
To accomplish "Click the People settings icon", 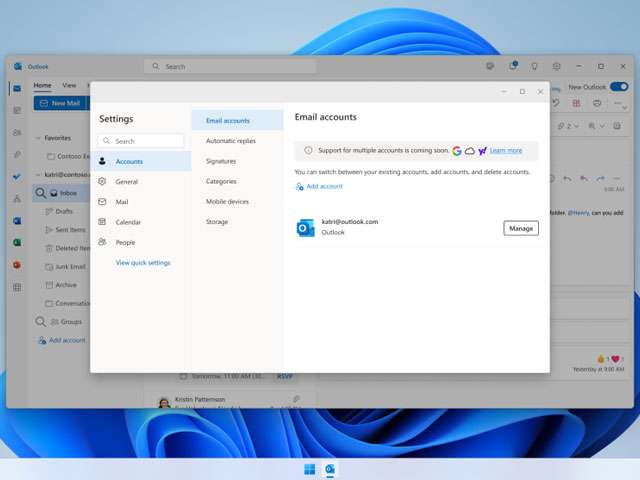I will point(102,242).
